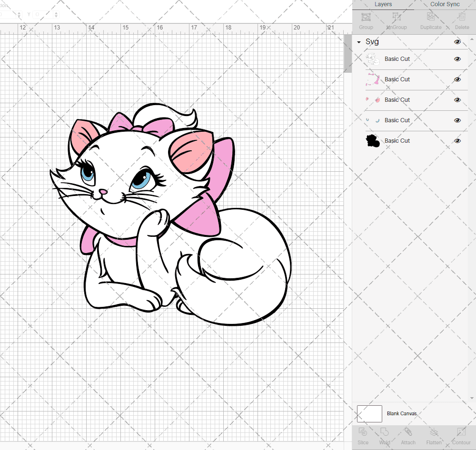Select the pink bow layer thumbnail
Viewport: 476px width, 450px height.
coord(373,79)
